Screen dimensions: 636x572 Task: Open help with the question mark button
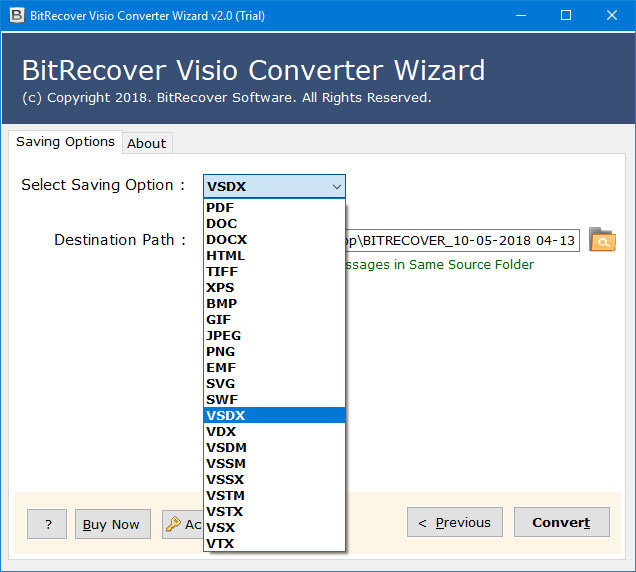[47, 524]
